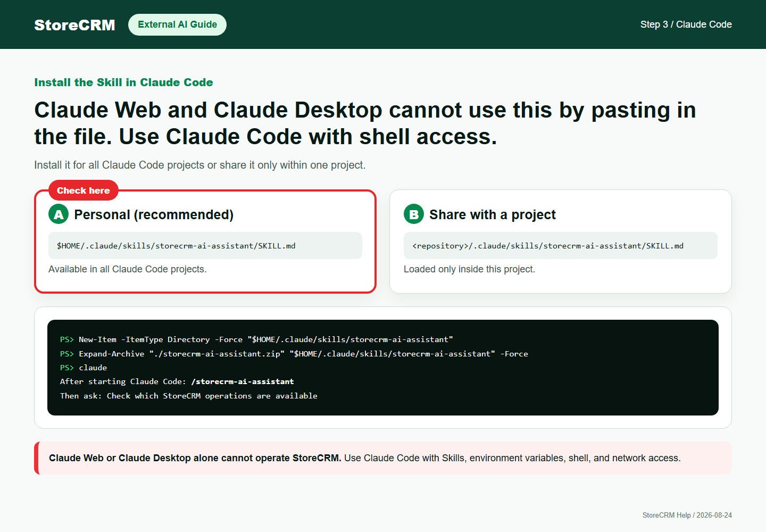This screenshot has width=766, height=532.
Task: Click the 'Install the Skill in Claude Code' heading
Action: 123,82
